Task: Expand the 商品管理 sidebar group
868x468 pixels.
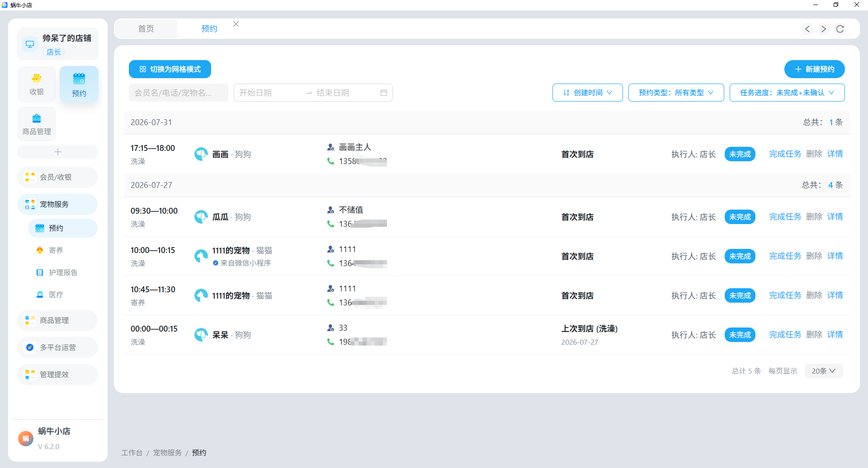Action: [58, 320]
